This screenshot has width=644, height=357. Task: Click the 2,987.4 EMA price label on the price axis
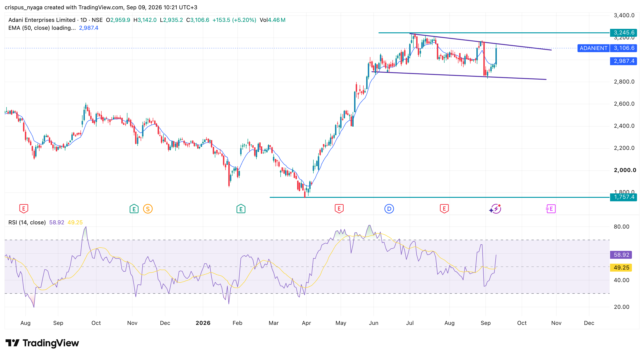tap(624, 61)
